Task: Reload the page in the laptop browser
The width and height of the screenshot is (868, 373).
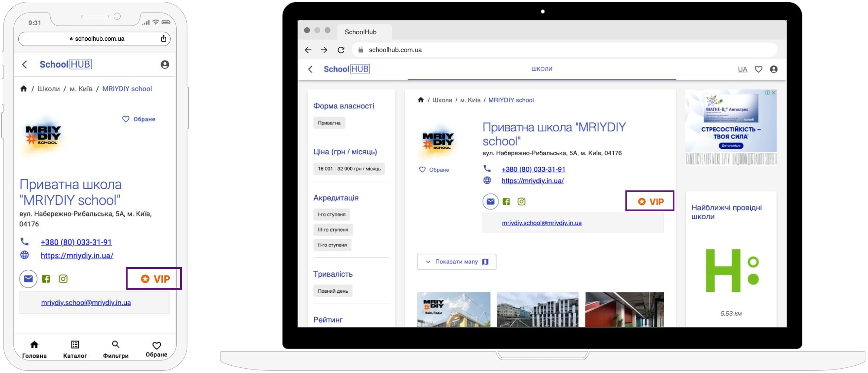Action: [341, 50]
